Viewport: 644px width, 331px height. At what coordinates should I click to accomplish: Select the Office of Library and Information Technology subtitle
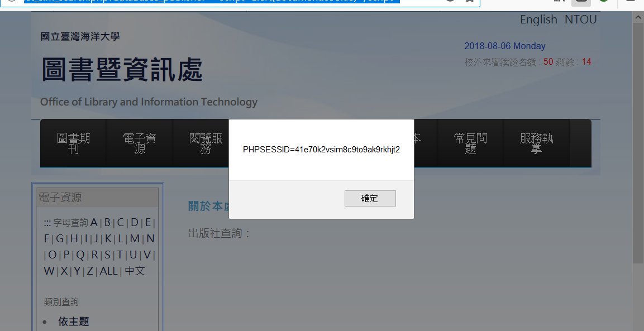coord(149,102)
